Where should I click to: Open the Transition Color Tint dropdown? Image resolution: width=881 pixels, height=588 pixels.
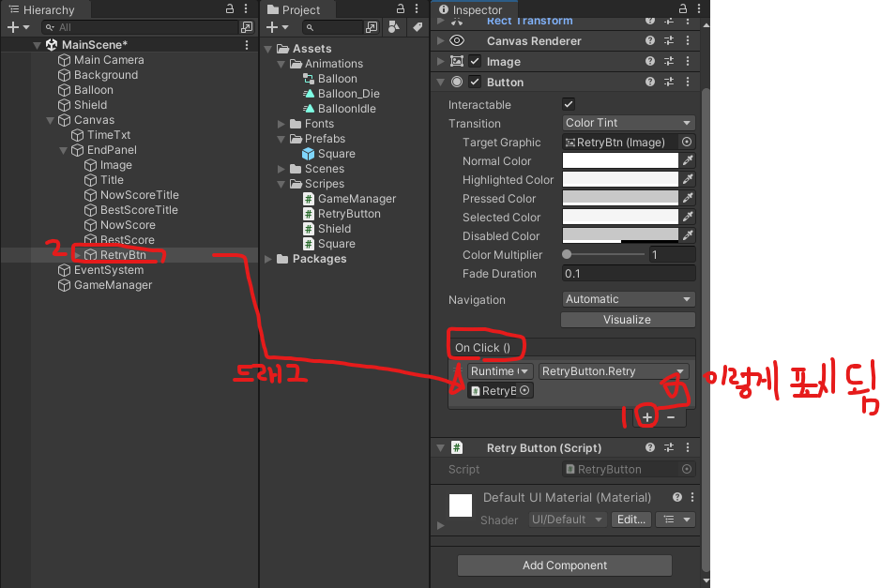tap(629, 123)
